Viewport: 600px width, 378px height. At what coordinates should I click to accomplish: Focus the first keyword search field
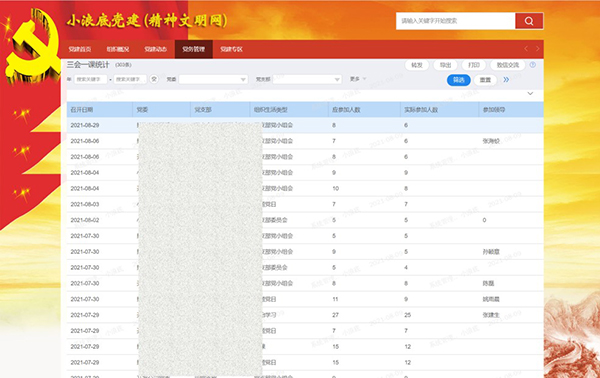(x=90, y=79)
